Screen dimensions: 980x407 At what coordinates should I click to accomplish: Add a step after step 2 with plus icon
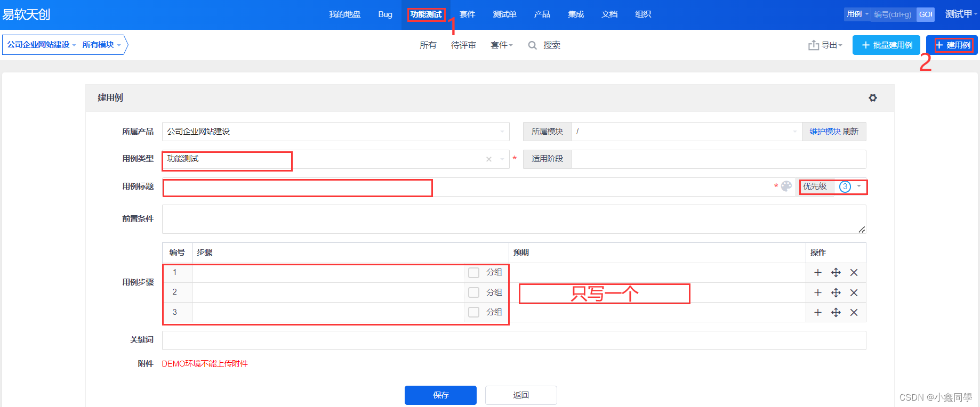click(818, 293)
